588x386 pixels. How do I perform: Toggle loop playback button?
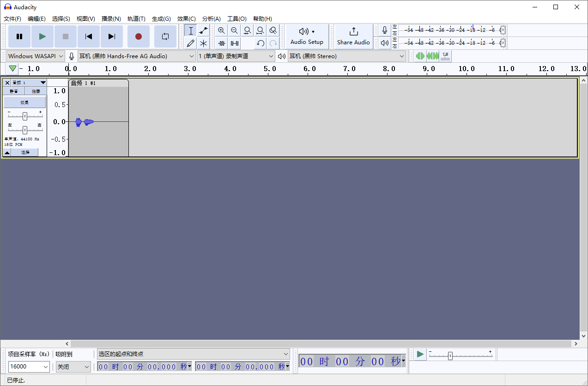click(165, 36)
